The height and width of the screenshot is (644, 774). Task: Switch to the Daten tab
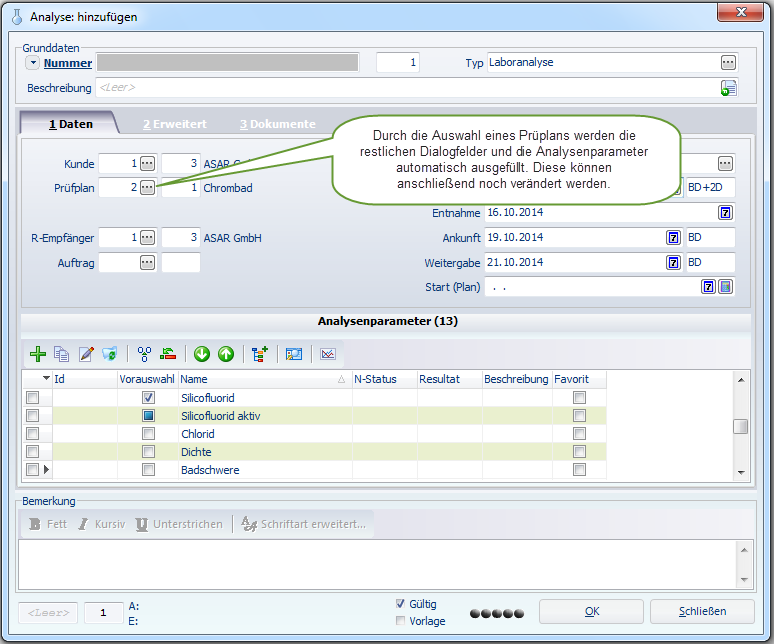pyautogui.click(x=71, y=124)
